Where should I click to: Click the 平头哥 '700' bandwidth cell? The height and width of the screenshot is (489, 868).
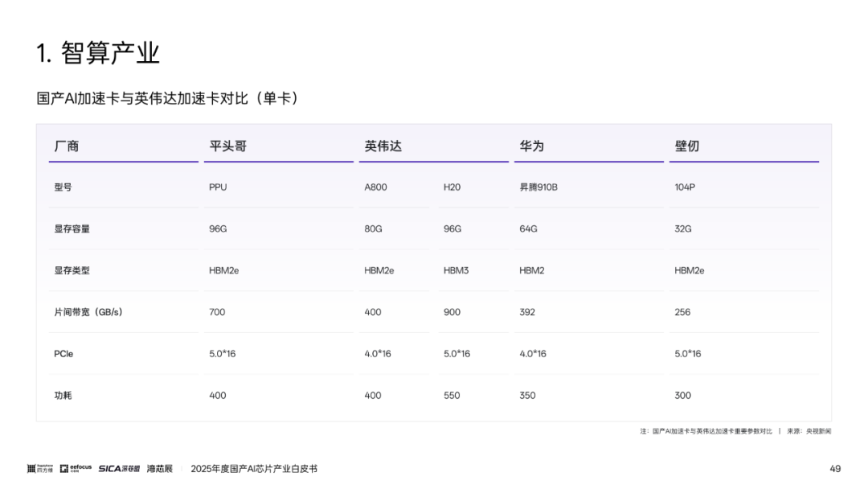click(217, 312)
